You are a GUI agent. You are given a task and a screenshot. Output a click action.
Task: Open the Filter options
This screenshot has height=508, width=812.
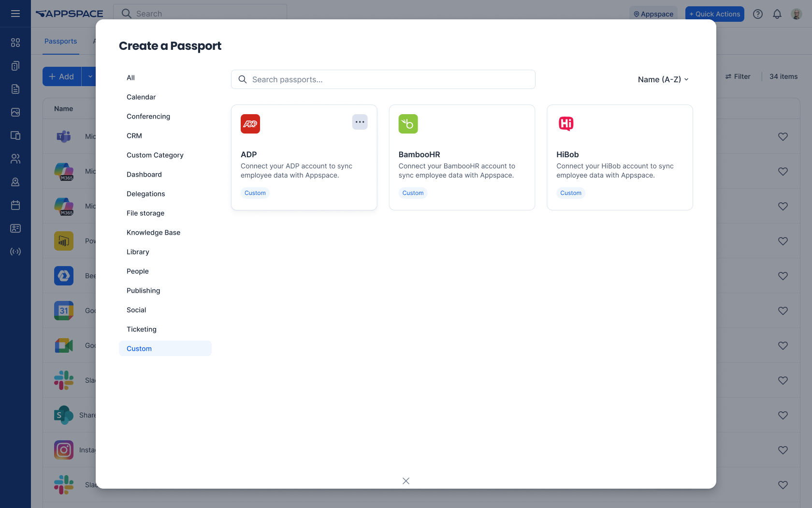pos(738,76)
